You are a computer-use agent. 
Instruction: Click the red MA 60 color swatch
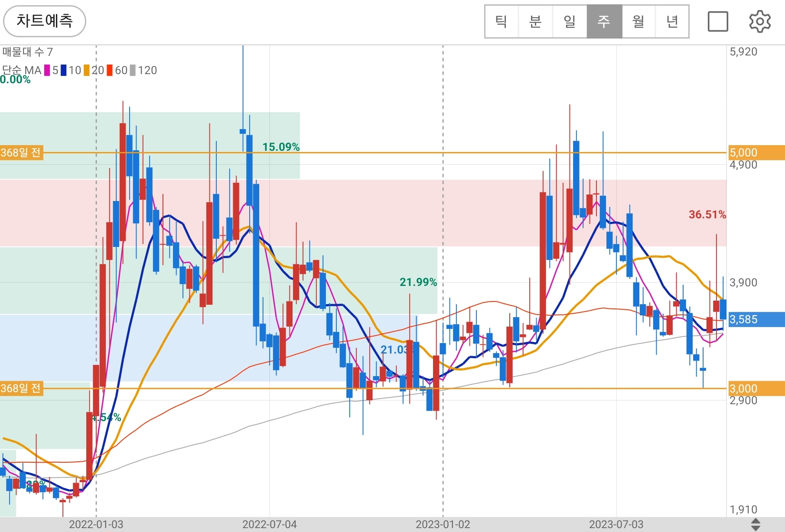tap(110, 70)
